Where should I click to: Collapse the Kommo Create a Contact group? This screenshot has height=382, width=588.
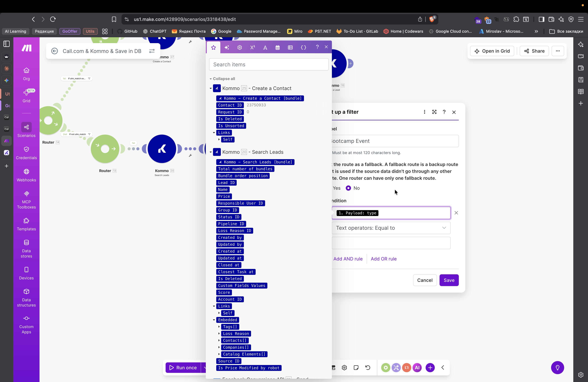click(211, 88)
